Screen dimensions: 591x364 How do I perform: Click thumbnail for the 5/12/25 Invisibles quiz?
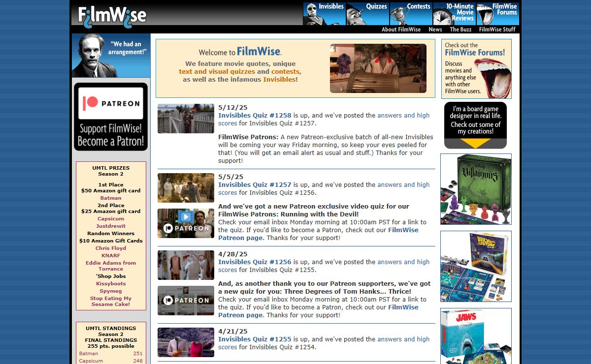tap(186, 119)
